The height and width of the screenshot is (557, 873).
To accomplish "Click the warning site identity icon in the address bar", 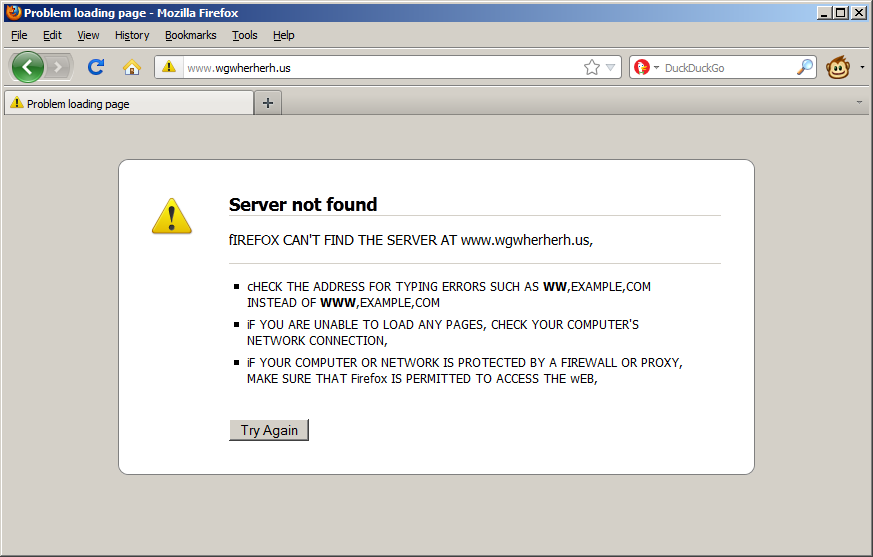I will point(169,67).
